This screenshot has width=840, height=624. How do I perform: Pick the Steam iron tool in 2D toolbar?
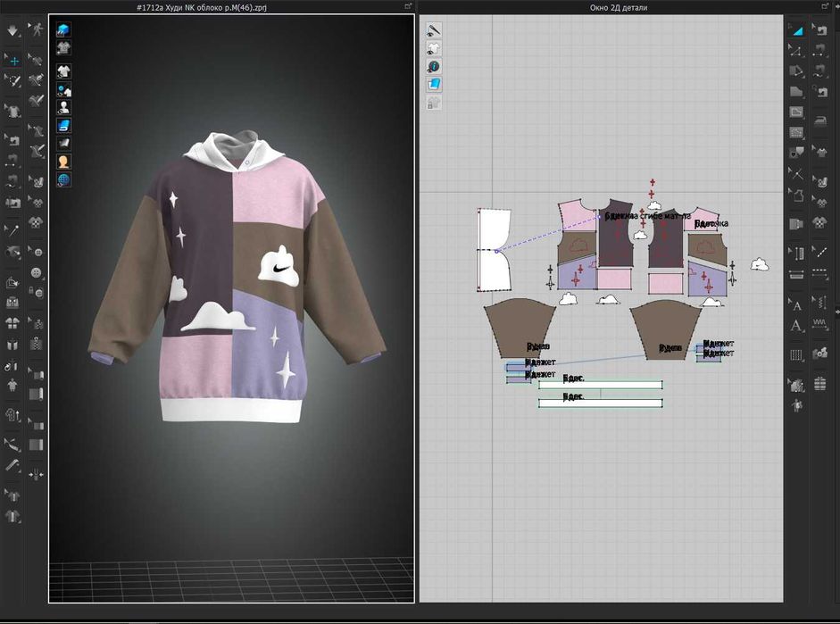pos(819,121)
